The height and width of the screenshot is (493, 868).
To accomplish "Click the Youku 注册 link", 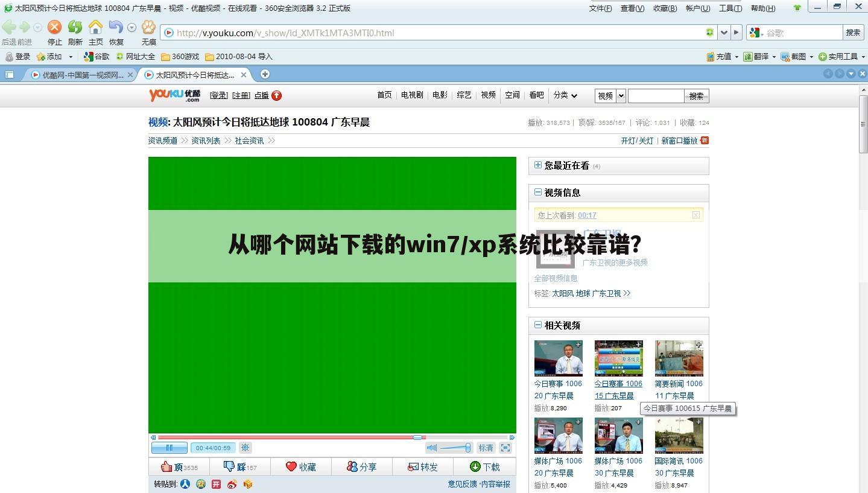I will pos(241,95).
